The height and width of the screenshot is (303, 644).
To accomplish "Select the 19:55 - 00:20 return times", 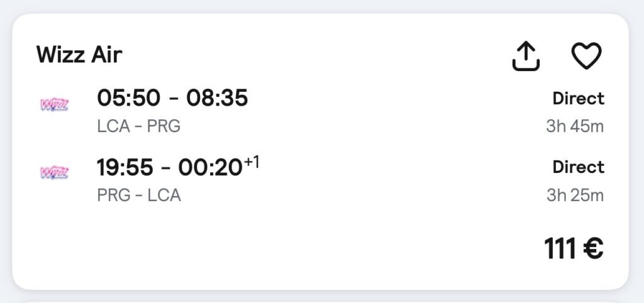I will click(170, 167).
